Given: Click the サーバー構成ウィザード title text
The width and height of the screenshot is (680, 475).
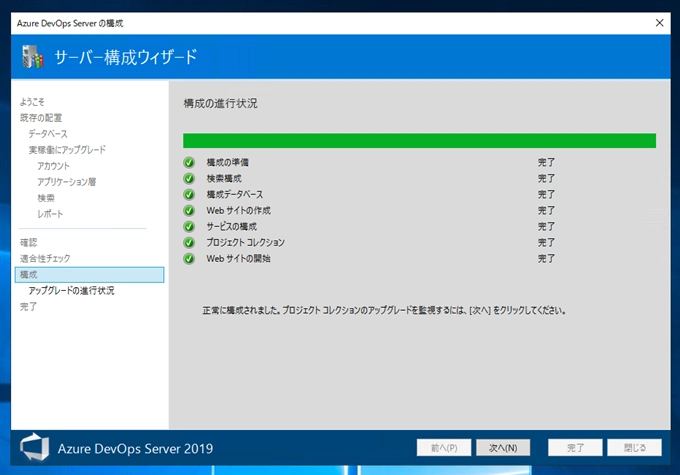Looking at the screenshot, I should [x=126, y=57].
